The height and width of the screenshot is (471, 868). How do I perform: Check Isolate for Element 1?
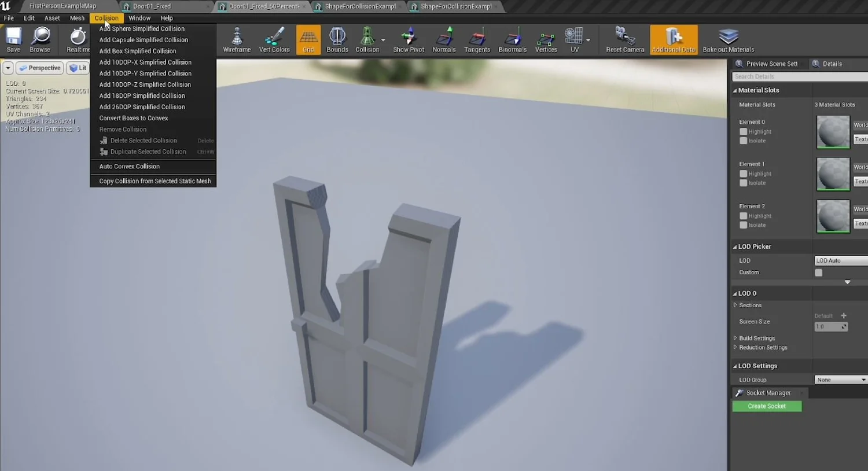click(x=745, y=183)
